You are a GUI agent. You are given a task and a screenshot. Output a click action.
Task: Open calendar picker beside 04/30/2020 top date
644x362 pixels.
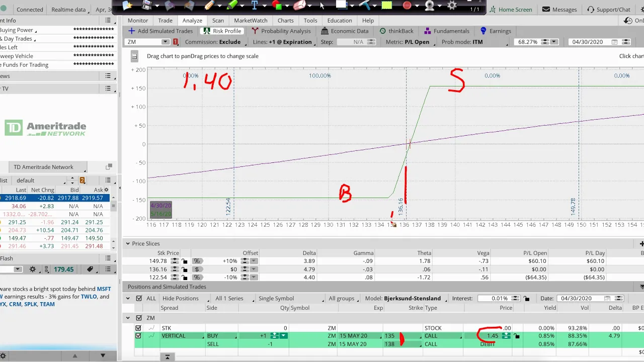point(614,42)
